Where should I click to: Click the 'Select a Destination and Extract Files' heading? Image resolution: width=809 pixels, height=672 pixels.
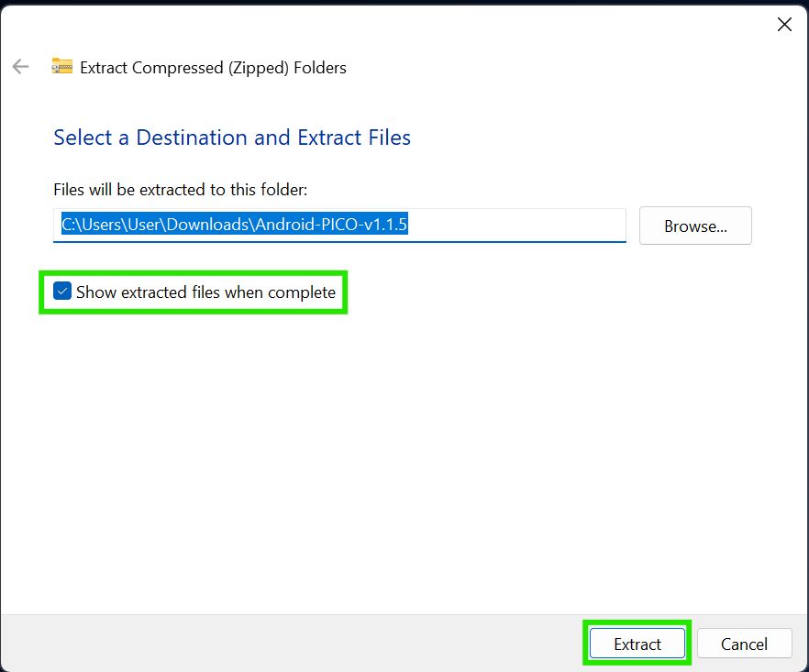tap(232, 138)
